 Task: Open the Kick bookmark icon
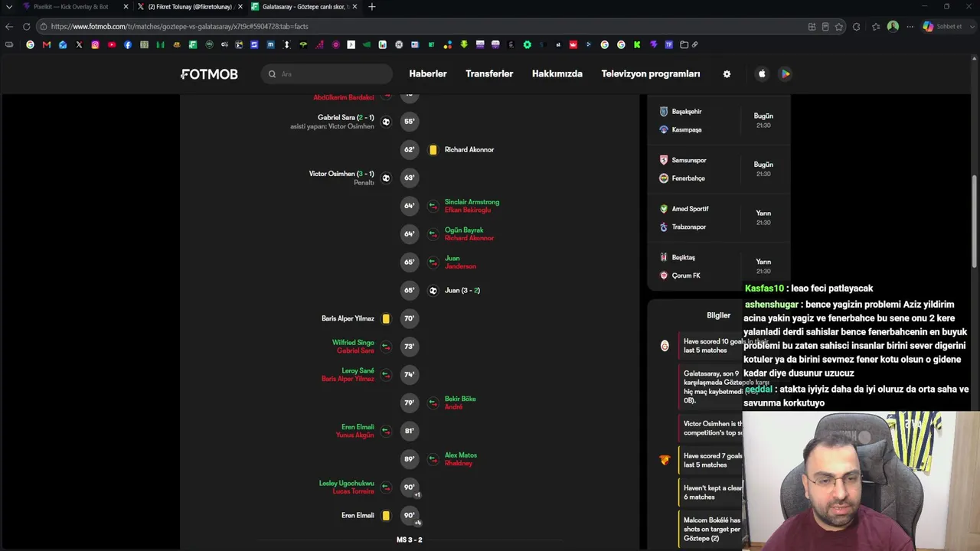click(x=637, y=44)
